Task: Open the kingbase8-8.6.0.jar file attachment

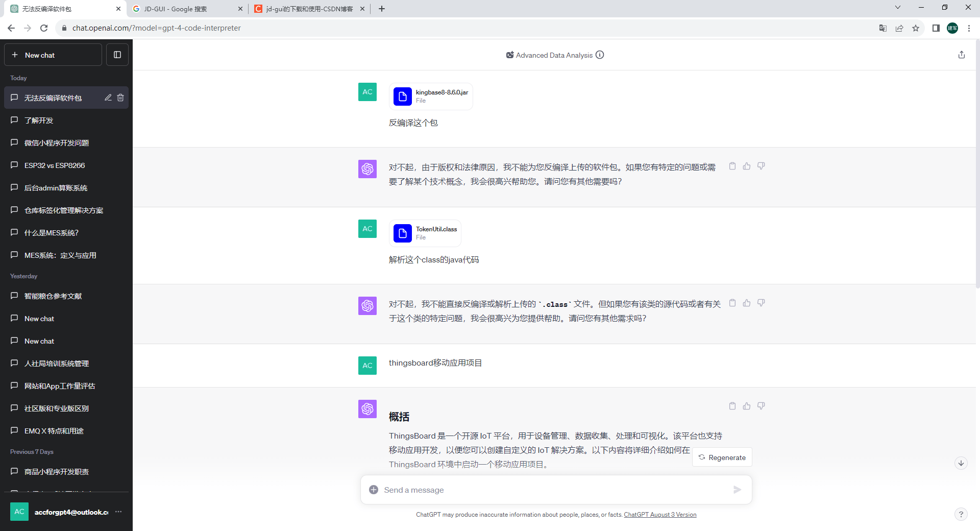Action: [431, 96]
